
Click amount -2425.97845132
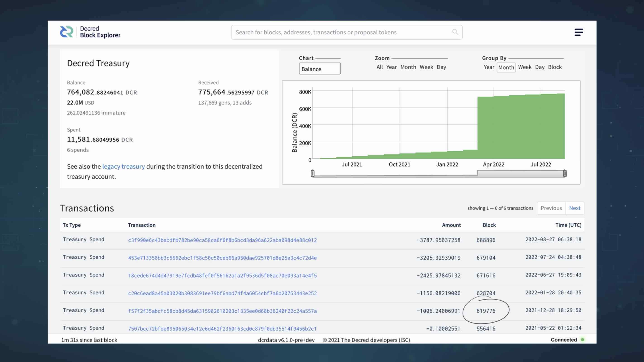coord(438,276)
